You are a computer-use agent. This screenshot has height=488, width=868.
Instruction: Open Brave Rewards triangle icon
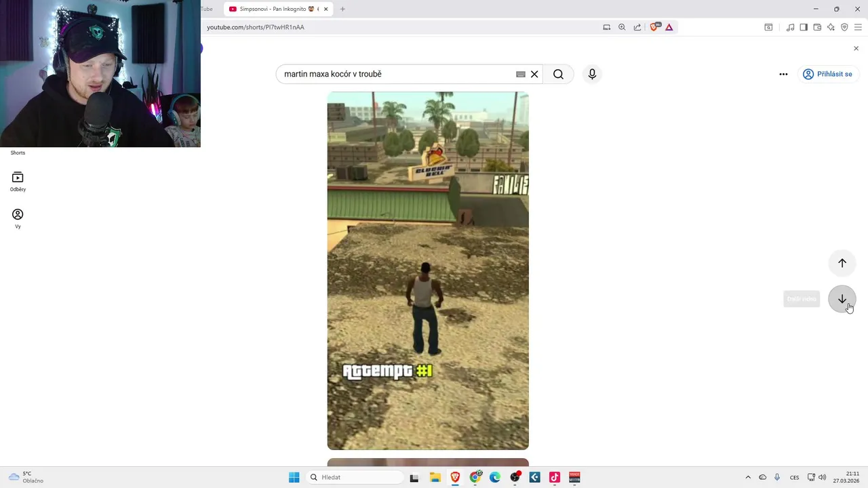[x=669, y=27]
